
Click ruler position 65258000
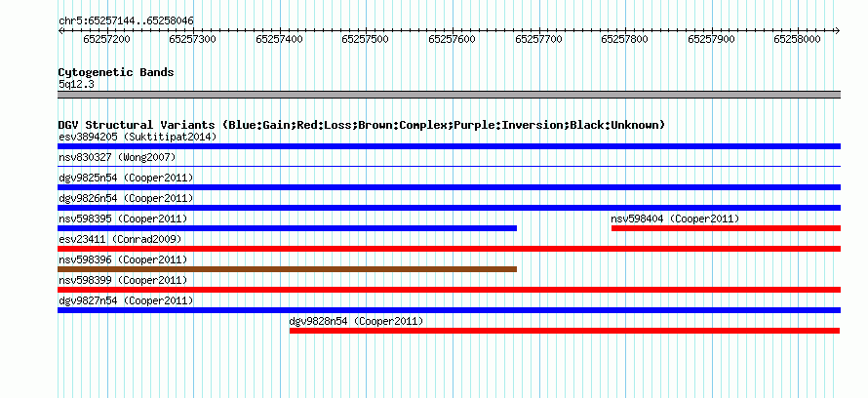click(x=798, y=39)
